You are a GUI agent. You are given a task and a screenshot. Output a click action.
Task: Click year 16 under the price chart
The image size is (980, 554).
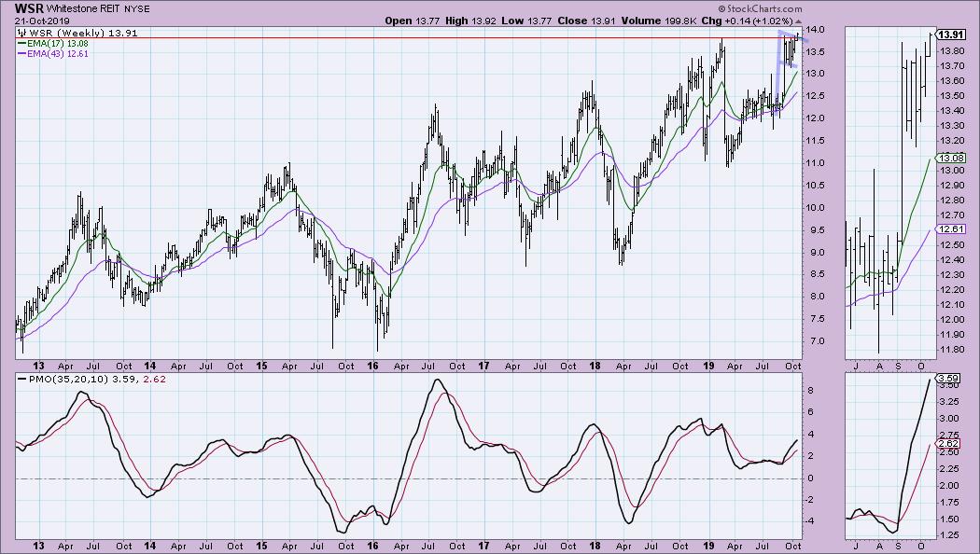(x=373, y=366)
